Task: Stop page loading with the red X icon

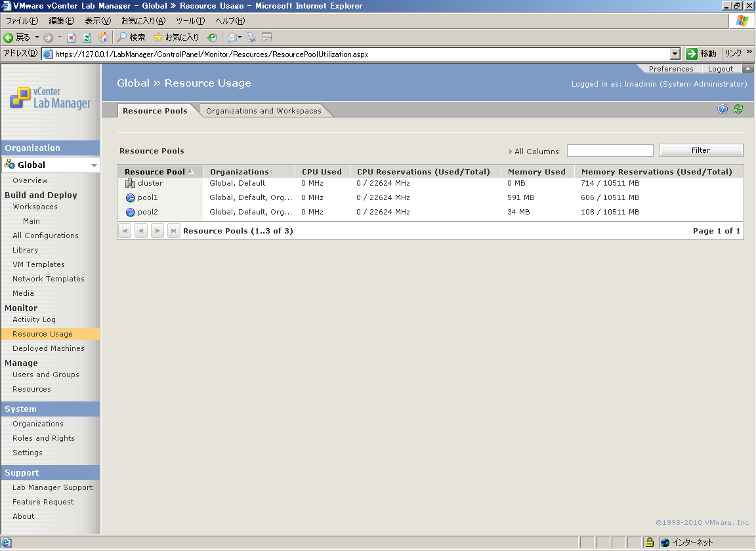Action: coord(72,37)
